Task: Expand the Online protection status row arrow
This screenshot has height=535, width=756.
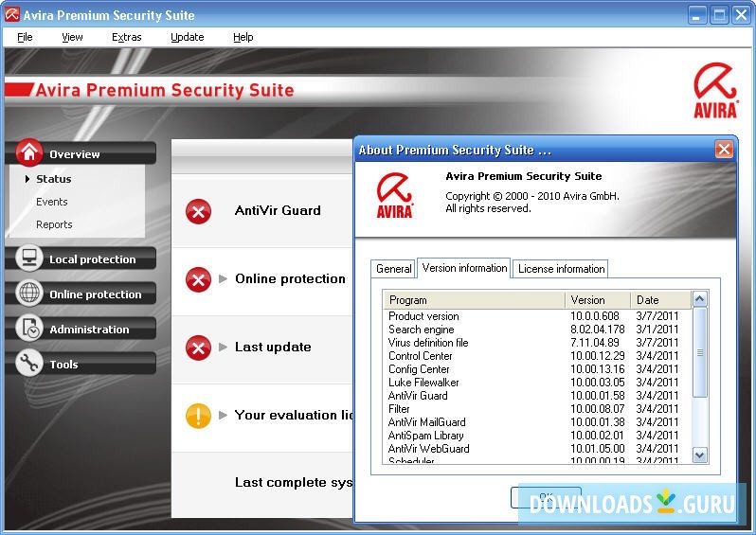Action: pyautogui.click(x=223, y=278)
